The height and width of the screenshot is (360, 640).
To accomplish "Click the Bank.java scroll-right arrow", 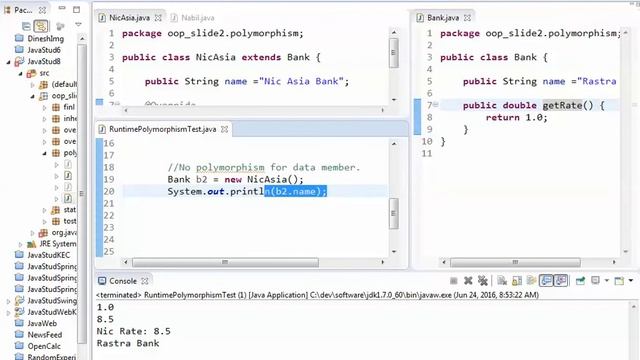I will (614, 262).
